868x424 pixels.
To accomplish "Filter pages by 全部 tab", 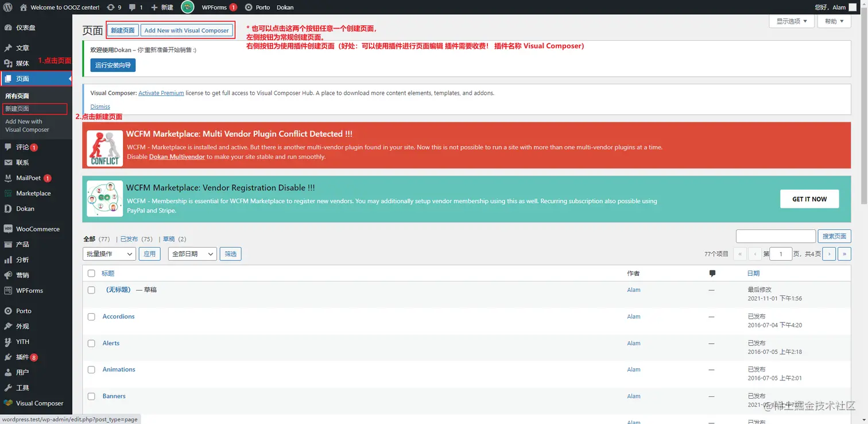I will (89, 239).
